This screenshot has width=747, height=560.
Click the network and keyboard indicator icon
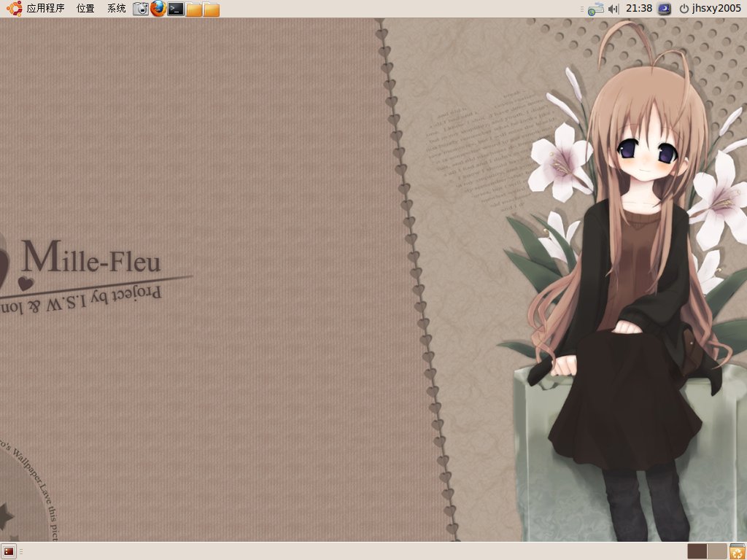coord(595,9)
